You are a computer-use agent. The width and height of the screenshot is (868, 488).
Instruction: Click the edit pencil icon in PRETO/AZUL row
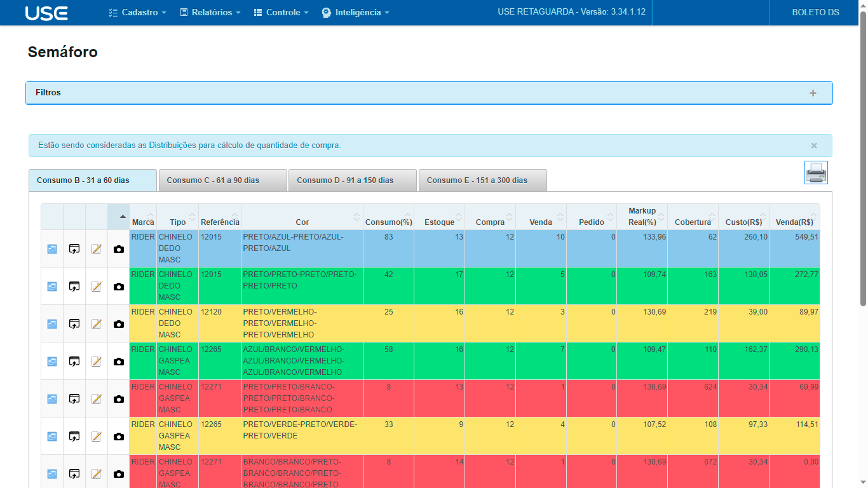[97, 249]
